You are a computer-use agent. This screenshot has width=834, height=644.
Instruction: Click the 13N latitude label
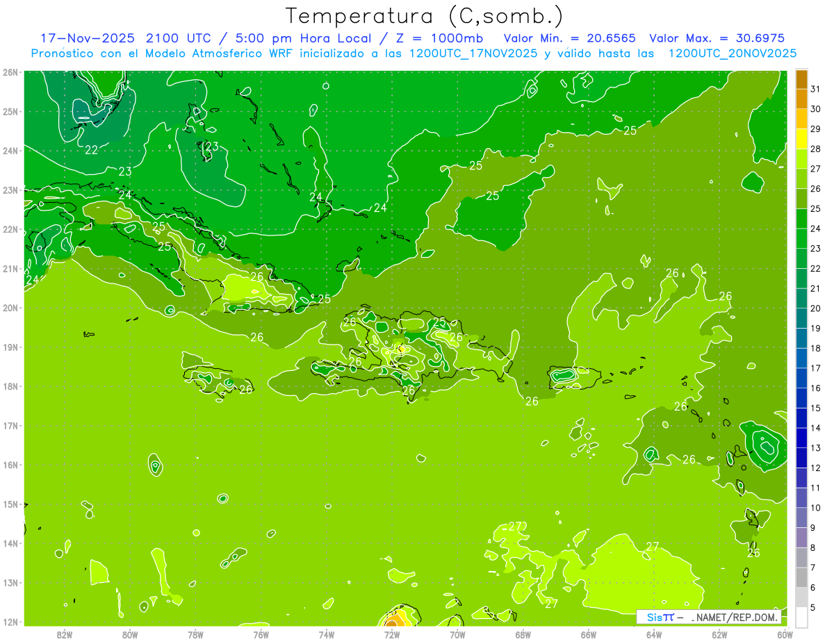10,582
